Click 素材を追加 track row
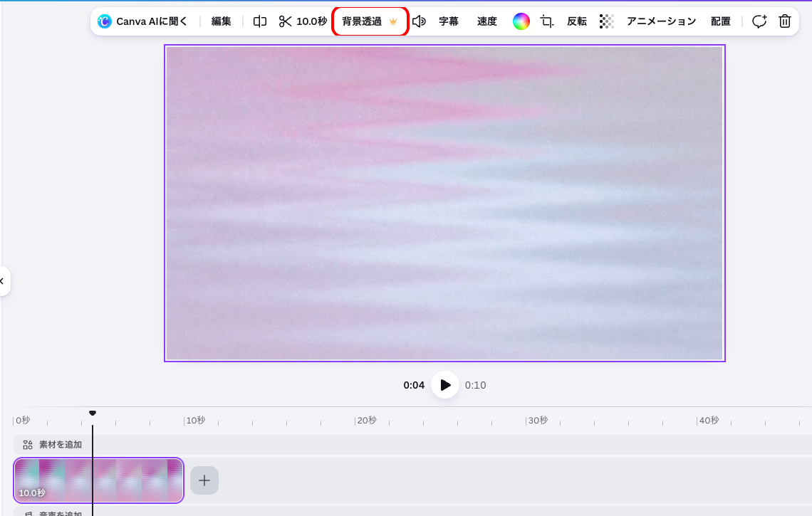The height and width of the screenshot is (516, 812). tap(412, 445)
